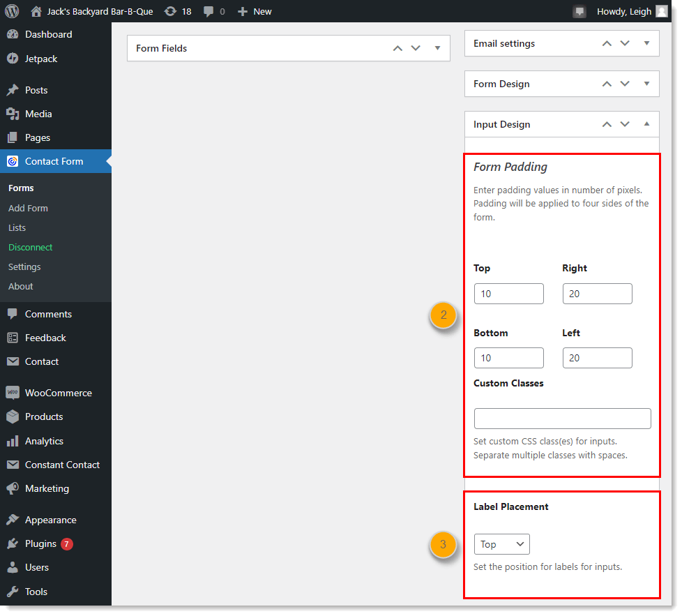Click the WordPress logo in admin bar

pos(10,11)
